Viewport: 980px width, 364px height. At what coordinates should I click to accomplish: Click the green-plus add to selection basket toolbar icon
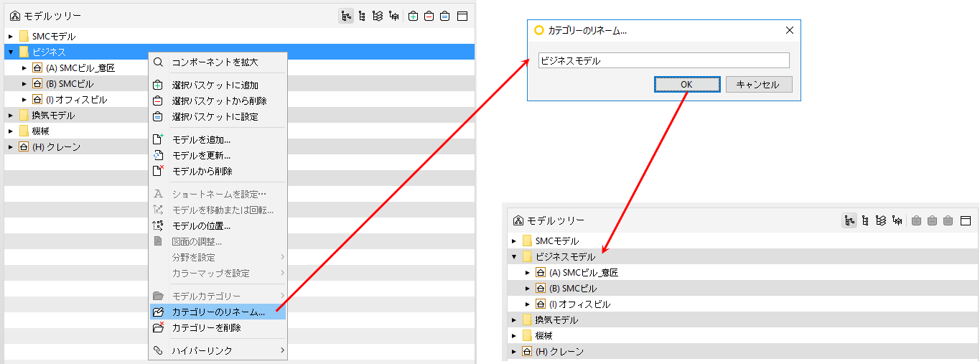coord(413,16)
